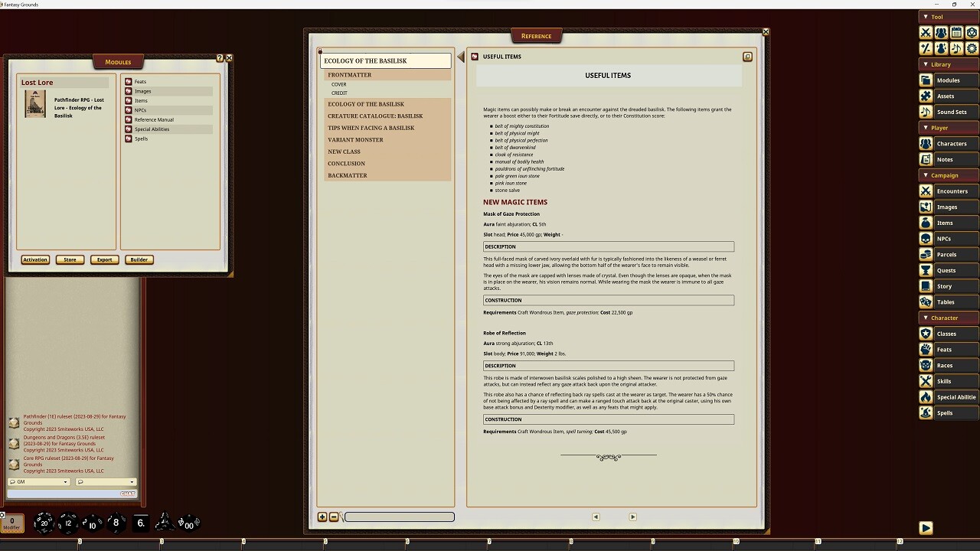Viewport: 980px width, 551px height.
Task: Open the Options gear icon
Action: click(971, 47)
